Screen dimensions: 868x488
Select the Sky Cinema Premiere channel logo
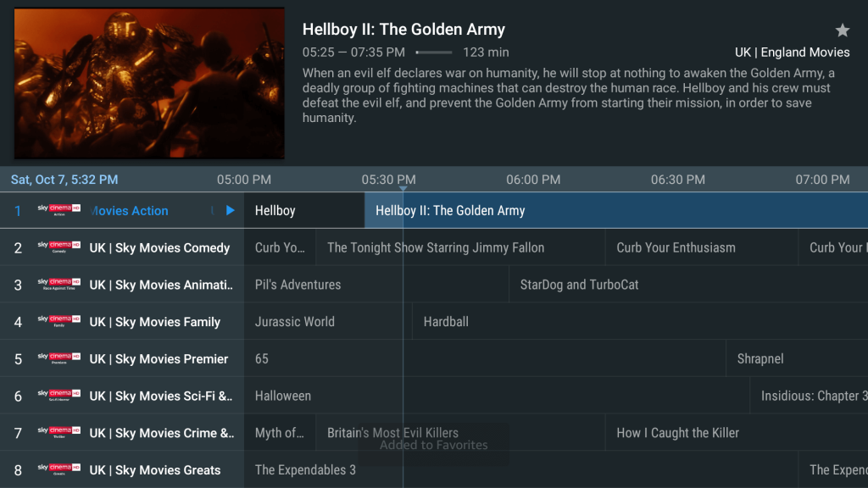pyautogui.click(x=59, y=358)
